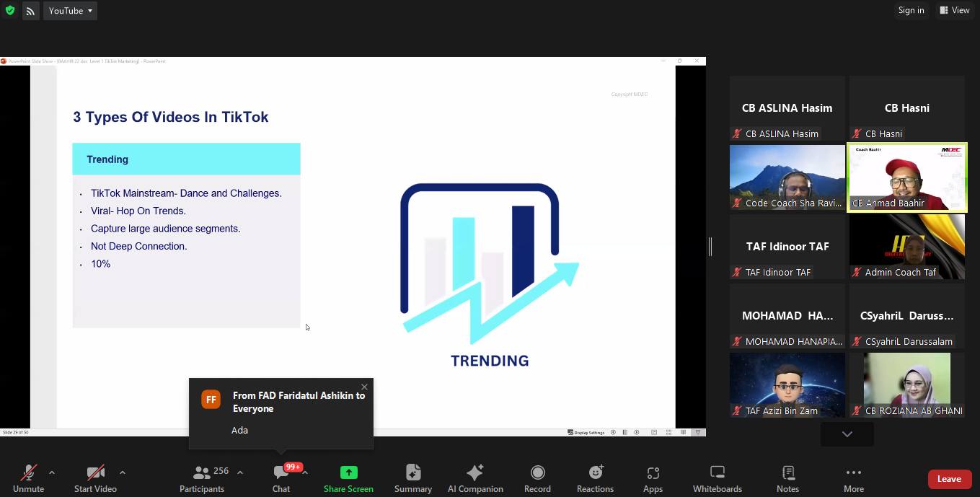Image resolution: width=980 pixels, height=497 pixels.
Task: Select CB ASLINA Hasim's video tile
Action: pyautogui.click(x=787, y=108)
